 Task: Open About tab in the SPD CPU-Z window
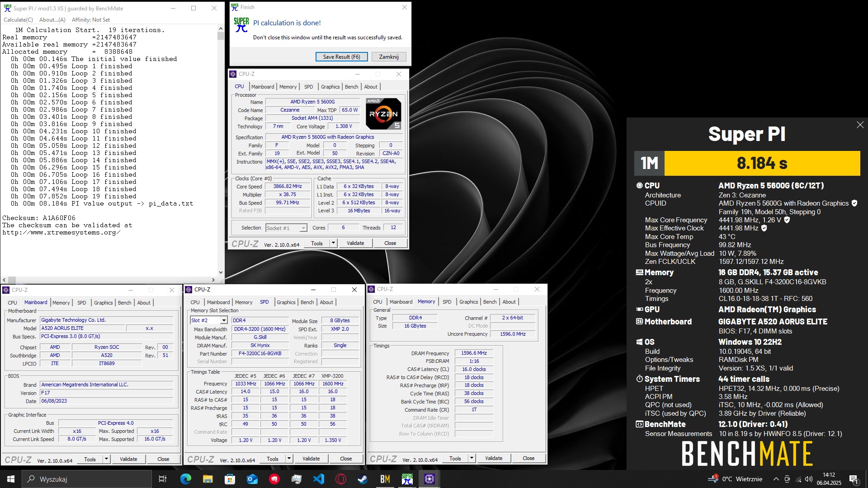point(326,302)
